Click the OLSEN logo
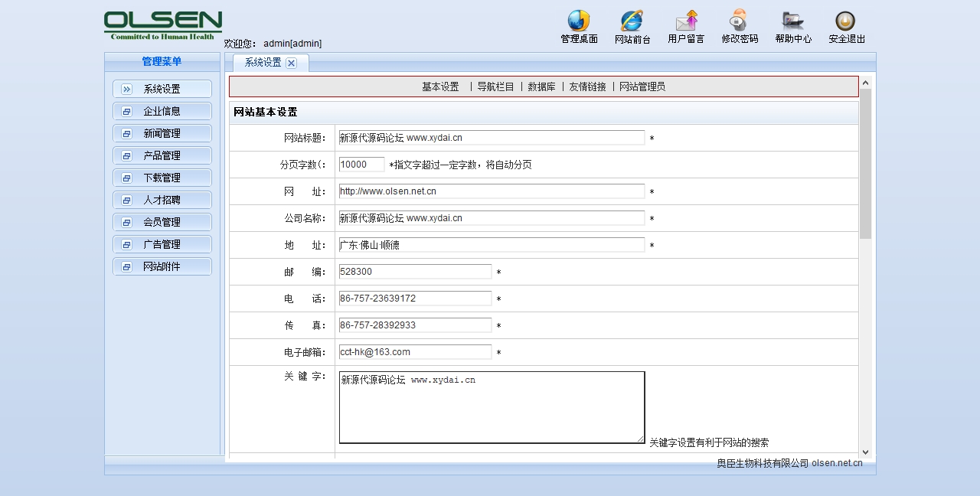 pos(163,25)
